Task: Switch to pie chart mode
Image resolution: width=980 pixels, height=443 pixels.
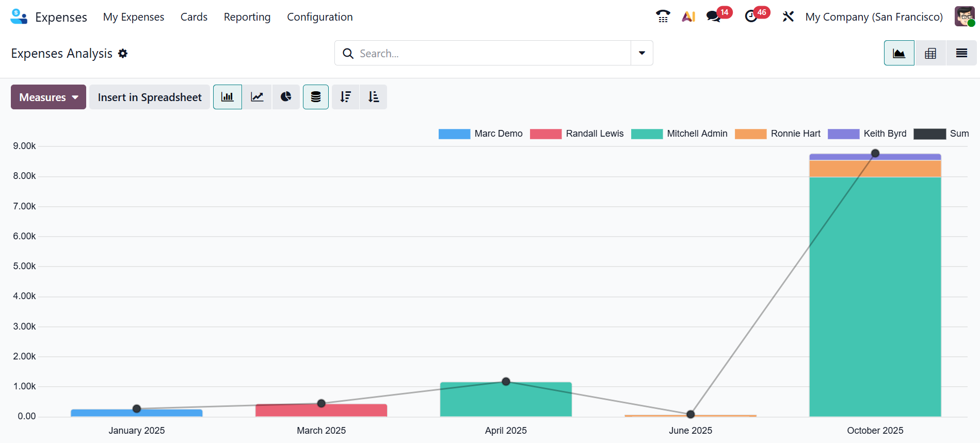Action: tap(286, 97)
